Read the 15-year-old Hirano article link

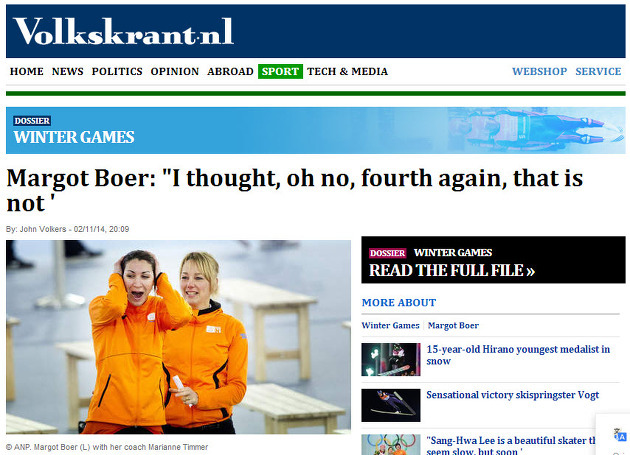pos(518,355)
